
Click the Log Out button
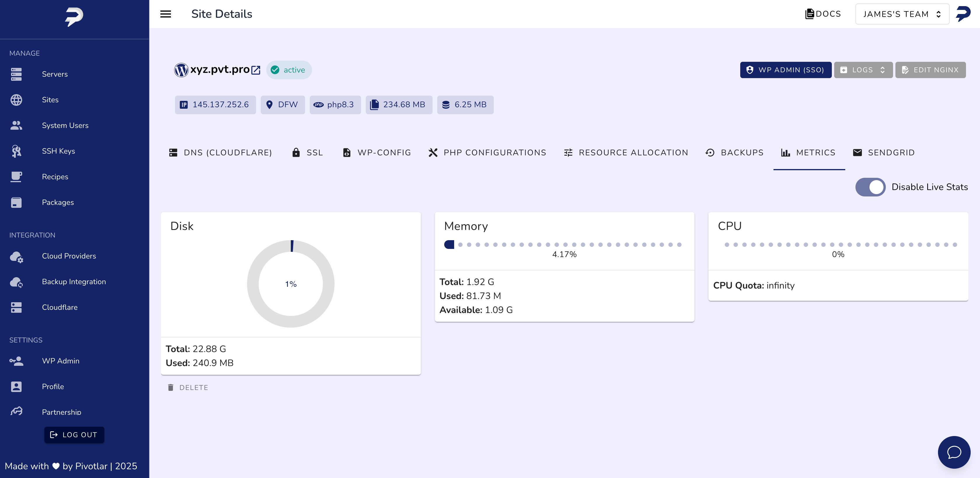tap(74, 435)
